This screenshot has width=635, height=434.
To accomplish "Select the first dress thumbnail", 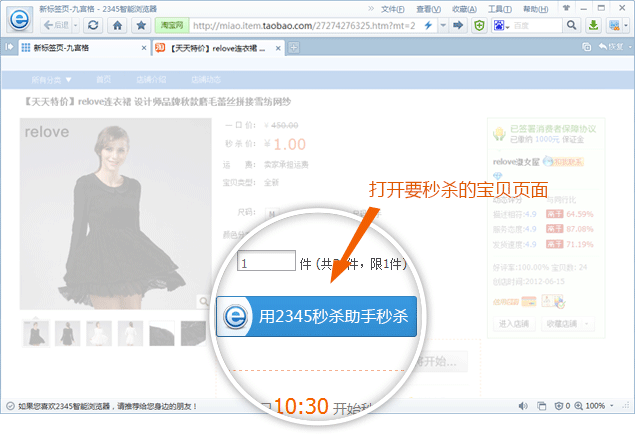I will point(36,333).
